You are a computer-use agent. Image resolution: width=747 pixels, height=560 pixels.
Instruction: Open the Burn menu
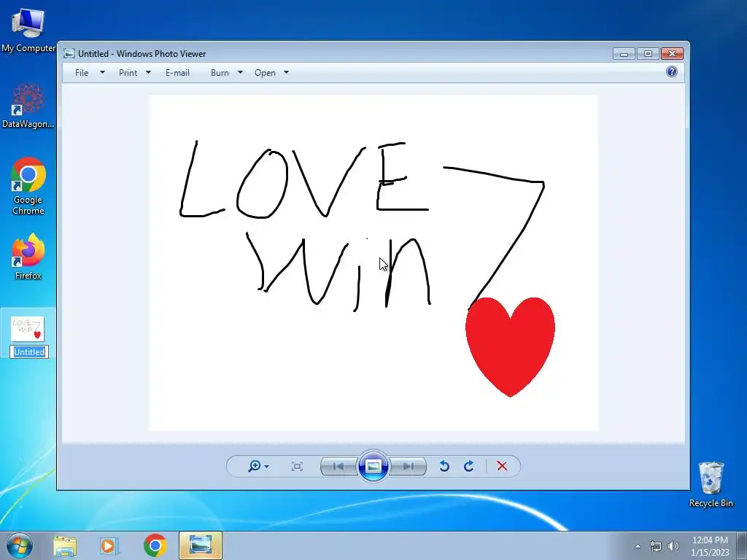220,73
